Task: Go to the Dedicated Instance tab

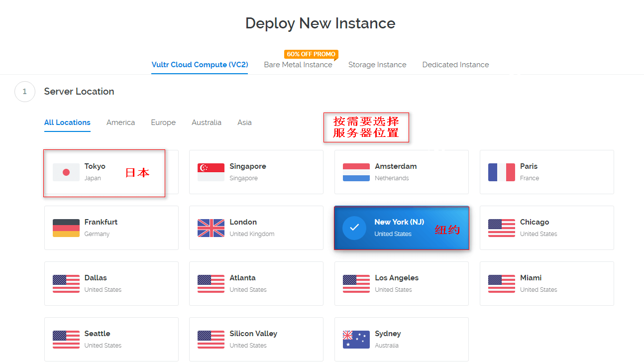Action: pos(455,65)
